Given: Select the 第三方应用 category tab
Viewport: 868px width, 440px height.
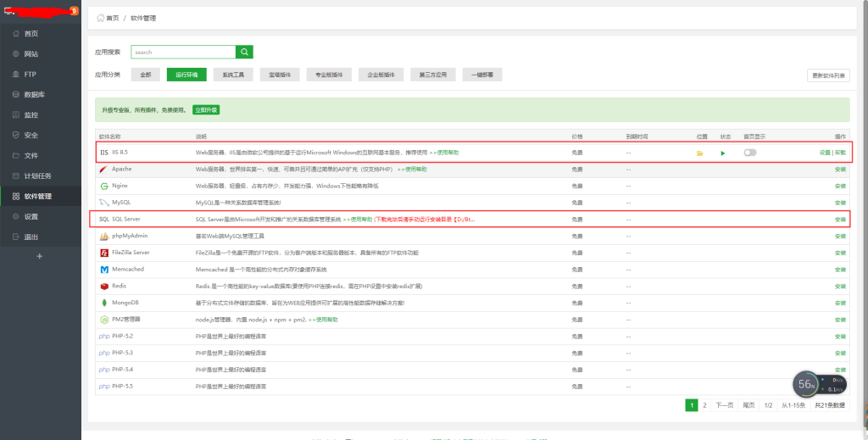Looking at the screenshot, I should click(433, 75).
